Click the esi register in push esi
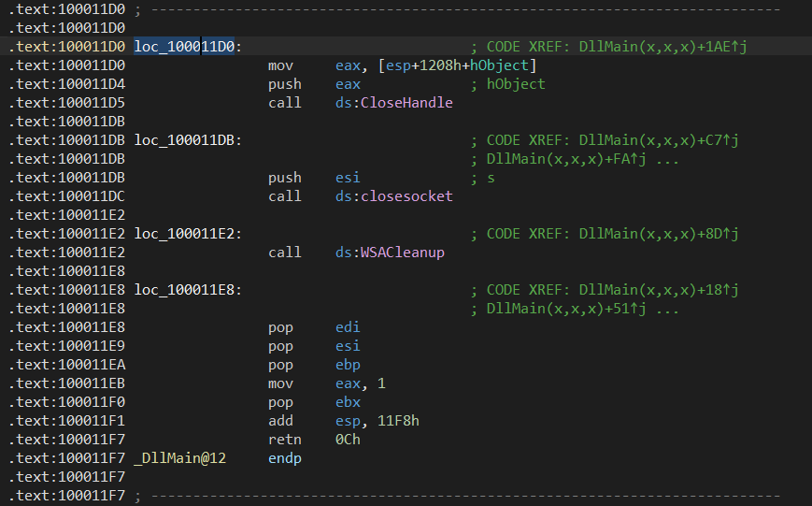Image resolution: width=812 pixels, height=506 pixels. coord(348,178)
